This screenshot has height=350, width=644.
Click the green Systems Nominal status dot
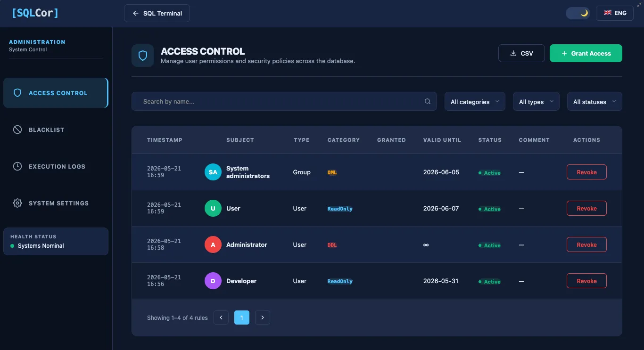point(12,246)
